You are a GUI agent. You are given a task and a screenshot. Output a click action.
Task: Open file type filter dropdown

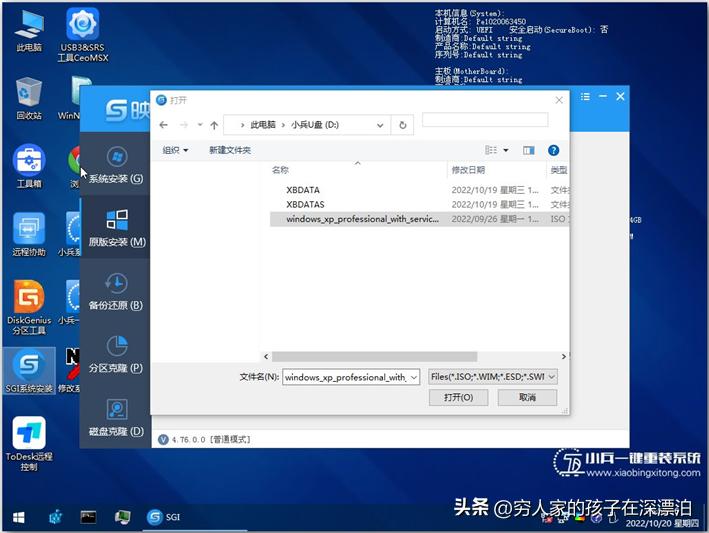coord(493,377)
